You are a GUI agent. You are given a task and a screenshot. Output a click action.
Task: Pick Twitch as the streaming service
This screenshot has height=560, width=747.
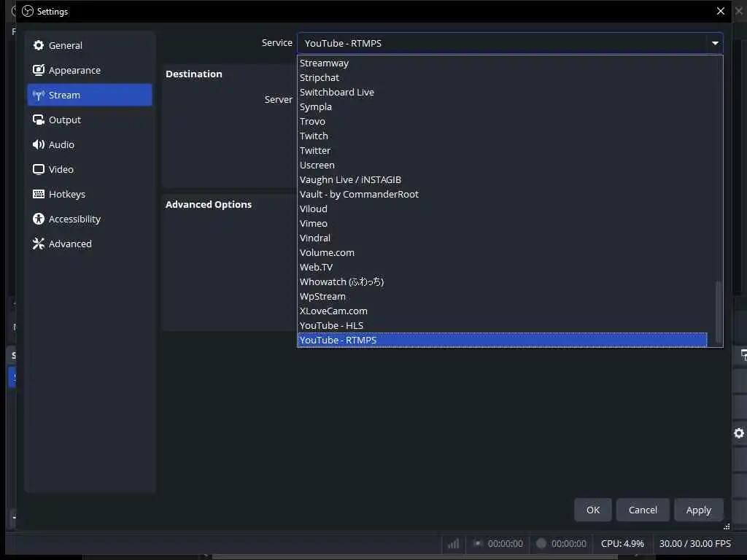pyautogui.click(x=502, y=136)
